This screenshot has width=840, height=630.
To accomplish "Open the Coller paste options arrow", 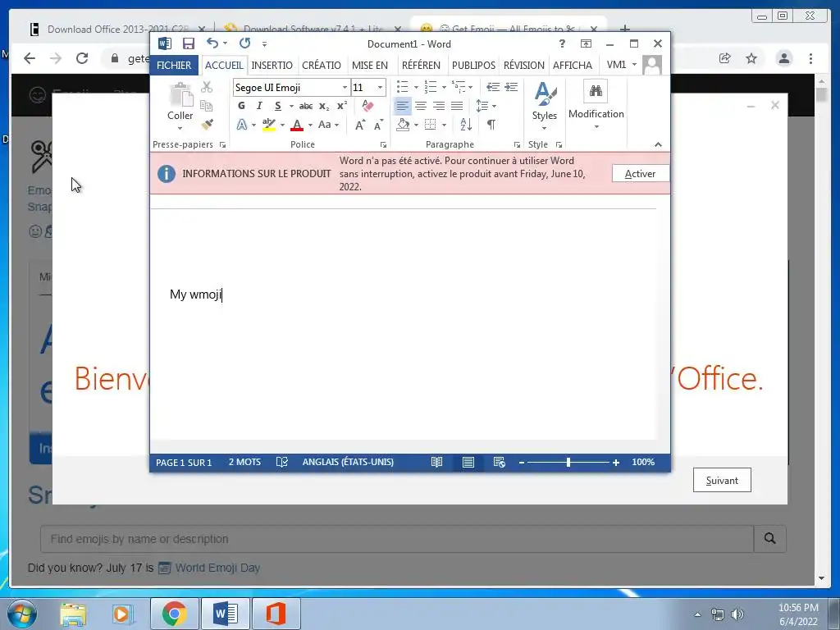I will tap(180, 128).
